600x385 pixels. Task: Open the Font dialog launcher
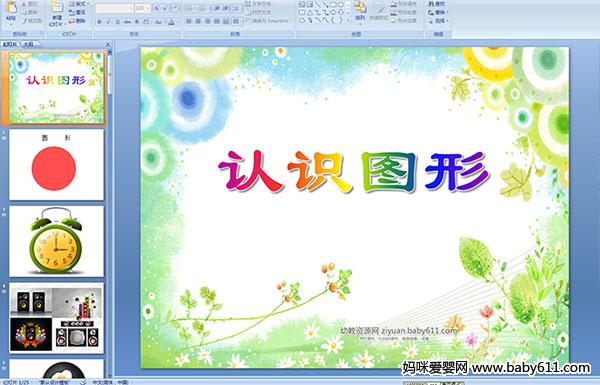[x=178, y=34]
